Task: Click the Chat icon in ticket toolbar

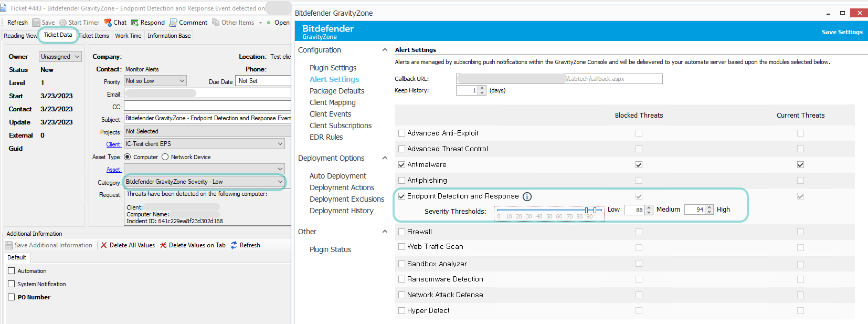Action: tap(108, 23)
